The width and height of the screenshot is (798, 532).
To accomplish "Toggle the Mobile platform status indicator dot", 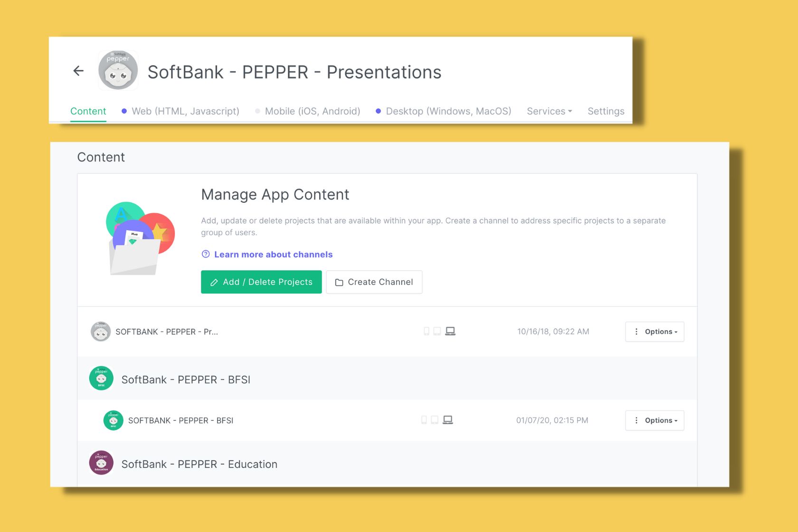I will pyautogui.click(x=257, y=111).
